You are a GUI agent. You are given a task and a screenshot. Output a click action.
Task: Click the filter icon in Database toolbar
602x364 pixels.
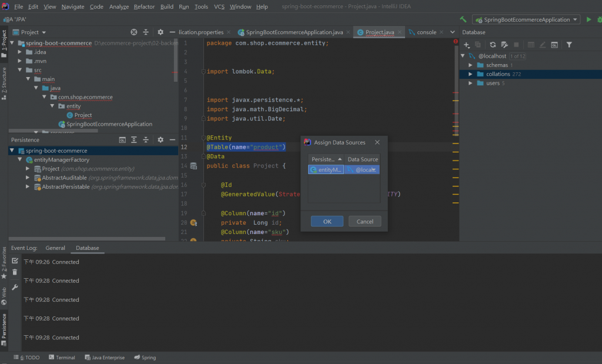[569, 45]
